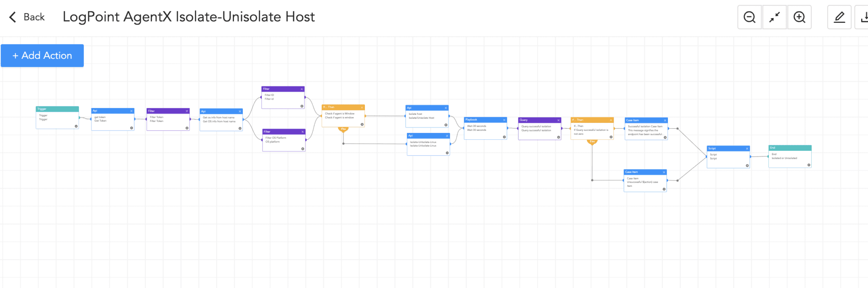Screen dimensions: 868x288
Task: Click the download icon at top right
Action: coord(863,17)
